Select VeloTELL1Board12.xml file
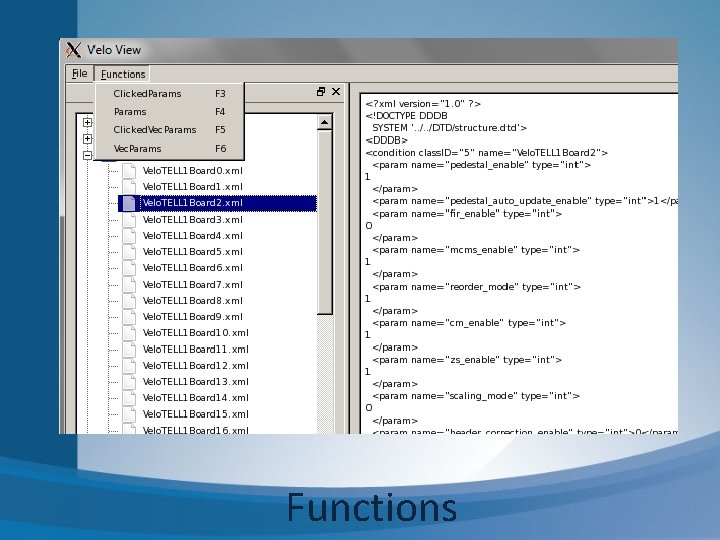 (195, 366)
